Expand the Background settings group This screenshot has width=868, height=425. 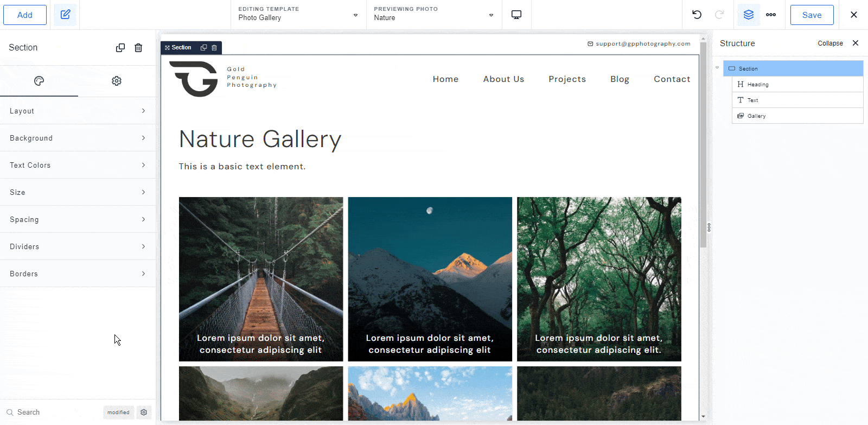(x=78, y=138)
